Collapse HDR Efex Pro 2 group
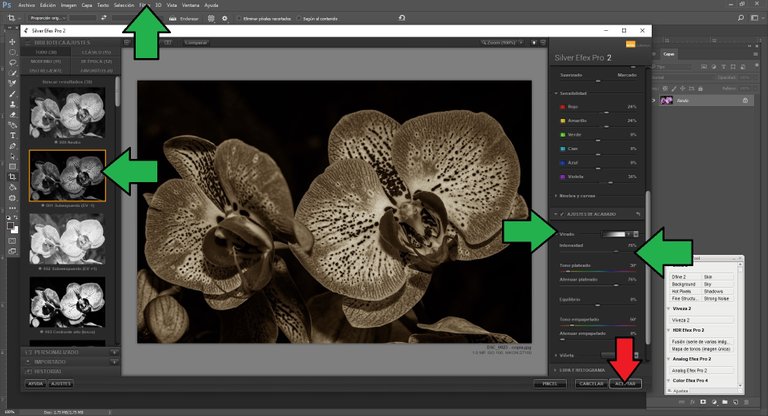Image resolution: width=768 pixels, height=416 pixels. pos(669,330)
